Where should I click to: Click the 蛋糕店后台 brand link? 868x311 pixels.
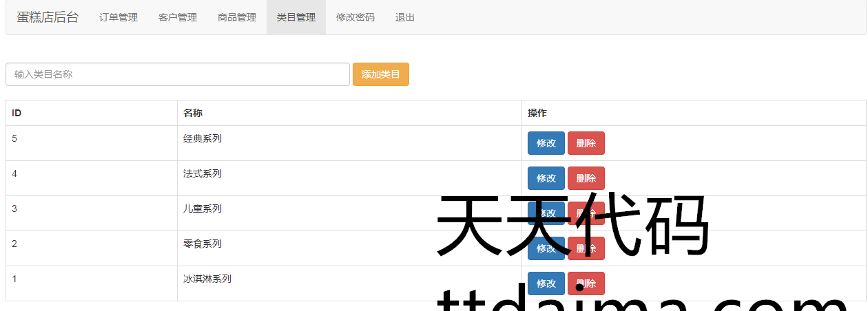[48, 17]
